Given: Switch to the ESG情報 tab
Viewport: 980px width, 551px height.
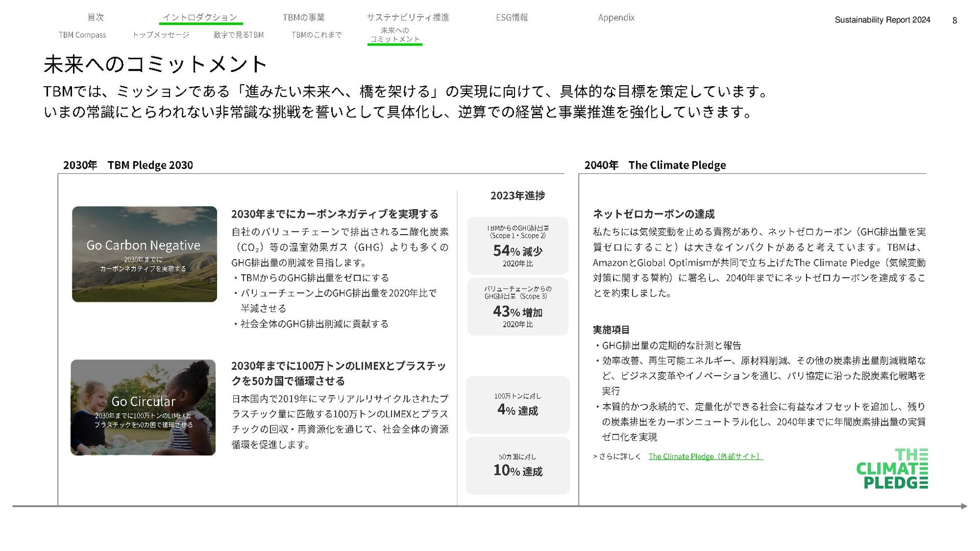Looking at the screenshot, I should (x=512, y=17).
